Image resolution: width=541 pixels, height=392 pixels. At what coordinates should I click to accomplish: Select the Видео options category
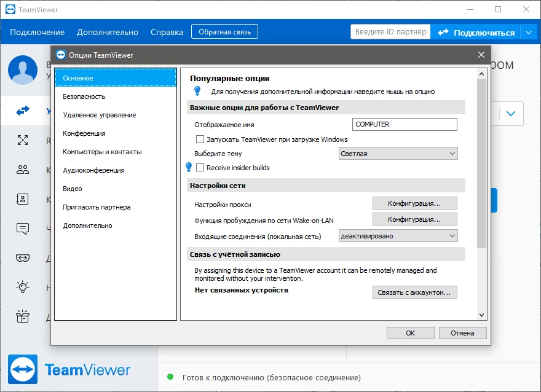click(x=116, y=189)
